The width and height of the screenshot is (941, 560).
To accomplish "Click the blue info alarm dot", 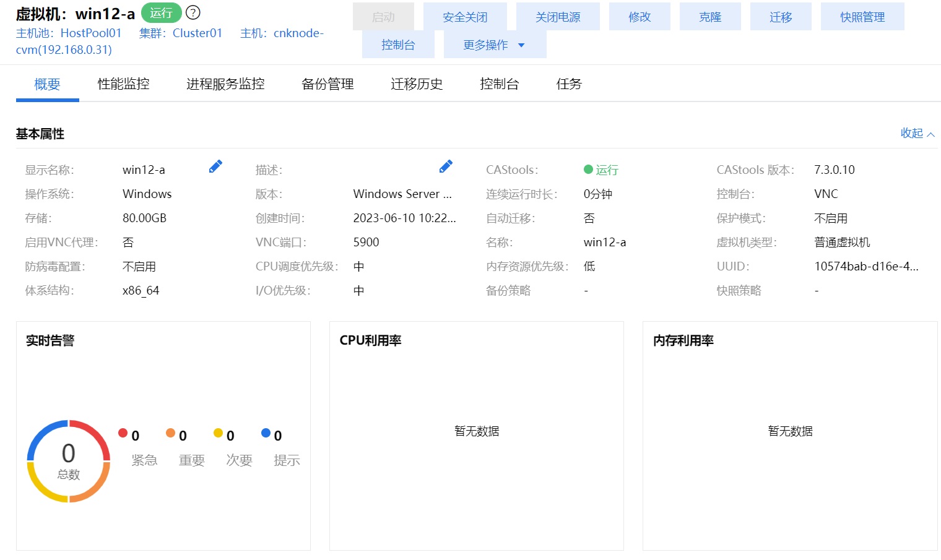I will point(266,433).
